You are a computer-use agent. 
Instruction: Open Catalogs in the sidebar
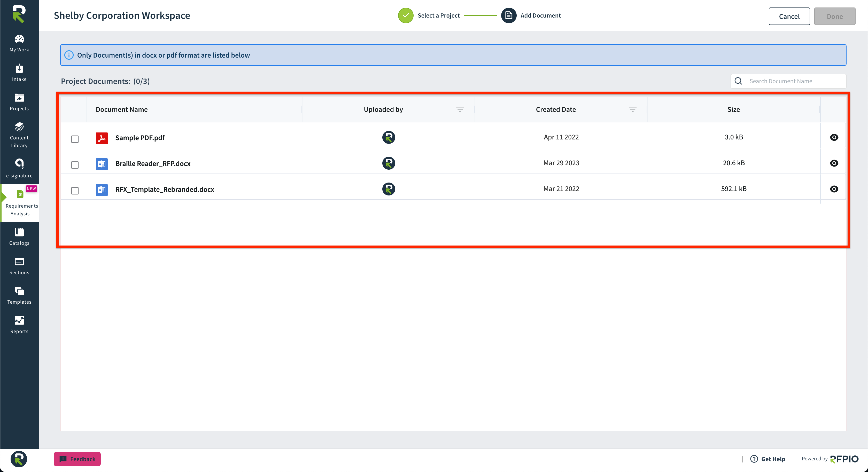tap(19, 237)
